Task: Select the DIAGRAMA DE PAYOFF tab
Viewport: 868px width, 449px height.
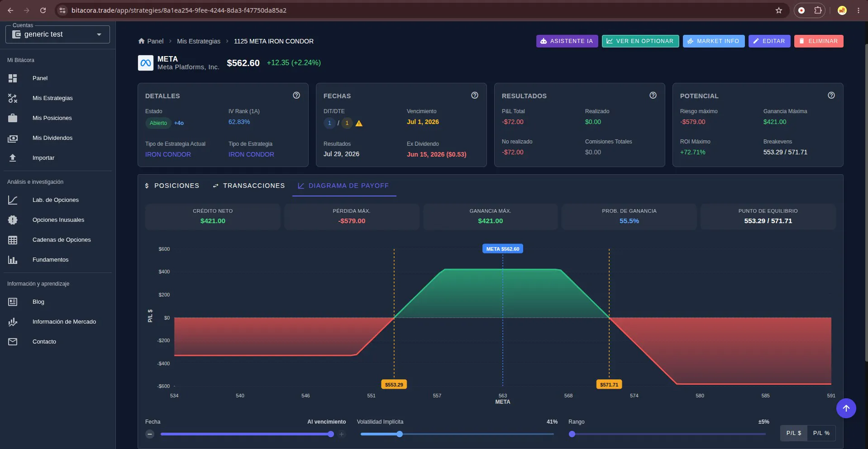Action: [344, 186]
